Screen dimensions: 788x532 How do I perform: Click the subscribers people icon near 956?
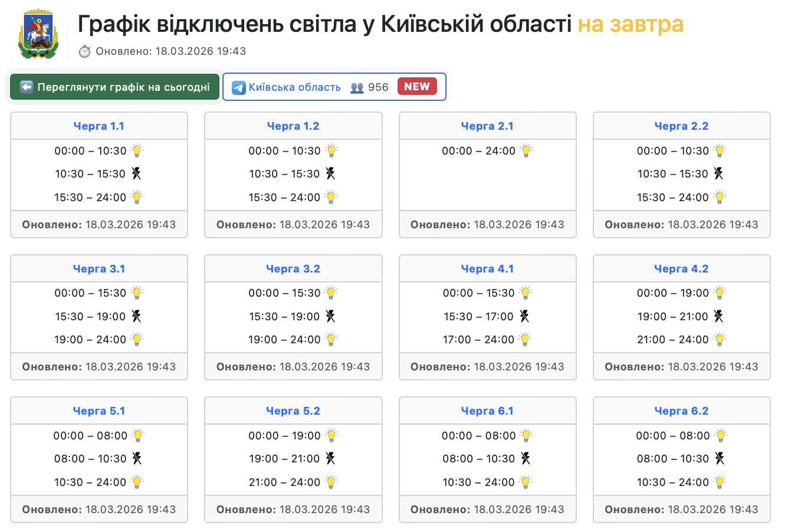pos(357,87)
